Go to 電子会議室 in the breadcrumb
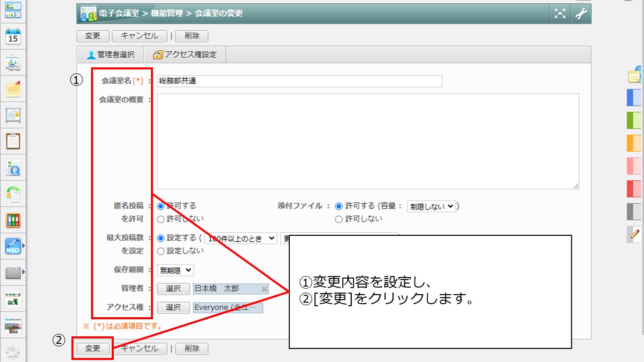The width and height of the screenshot is (644, 362). 119,14
